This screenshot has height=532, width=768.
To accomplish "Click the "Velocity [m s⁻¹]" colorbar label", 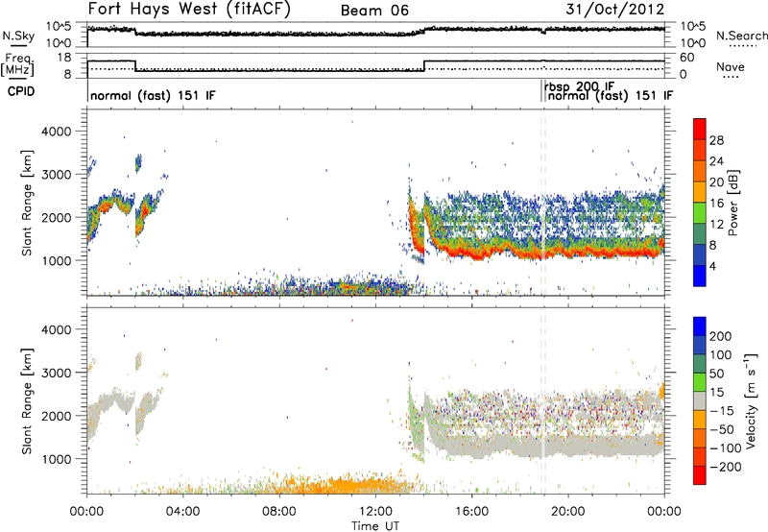I will tap(750, 401).
